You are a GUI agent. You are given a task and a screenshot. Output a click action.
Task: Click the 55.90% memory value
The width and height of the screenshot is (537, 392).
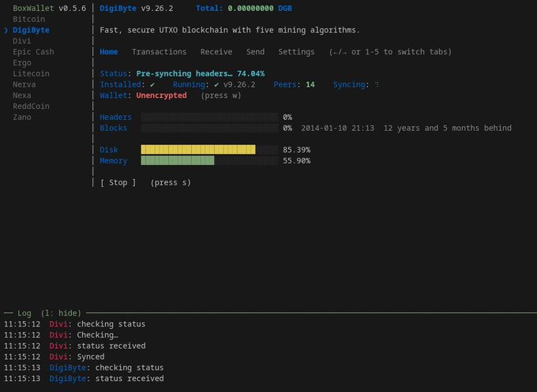coord(297,161)
